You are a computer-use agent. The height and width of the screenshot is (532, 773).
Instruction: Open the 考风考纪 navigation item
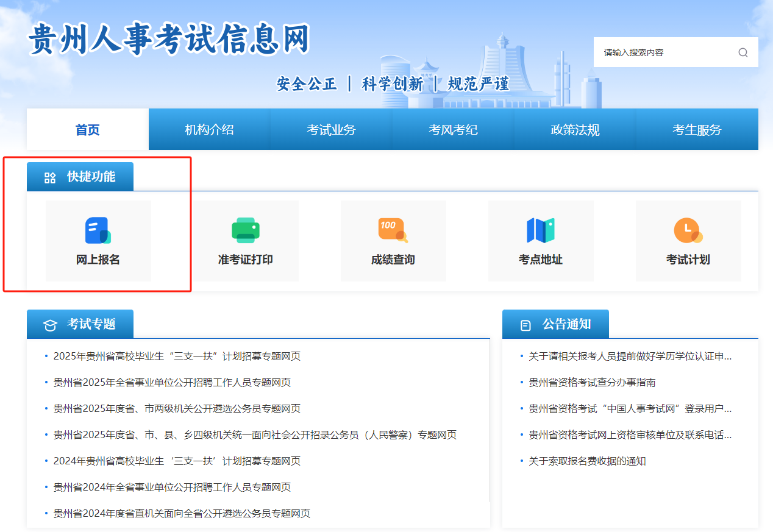pyautogui.click(x=453, y=130)
